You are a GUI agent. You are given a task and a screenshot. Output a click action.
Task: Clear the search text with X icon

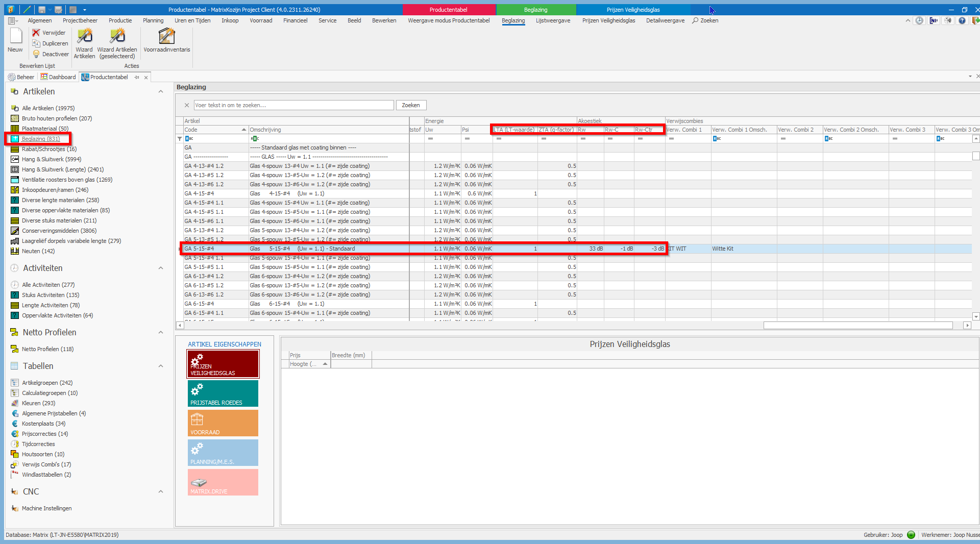coord(187,105)
